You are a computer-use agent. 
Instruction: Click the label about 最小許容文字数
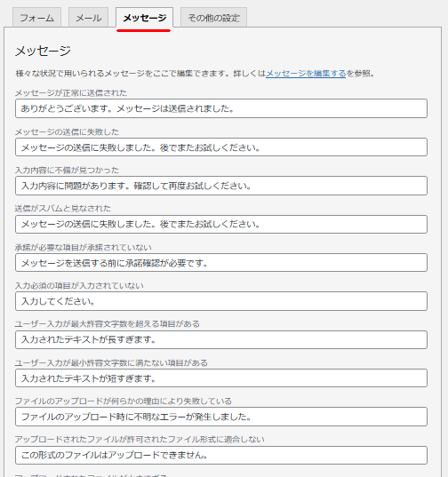pos(111,362)
